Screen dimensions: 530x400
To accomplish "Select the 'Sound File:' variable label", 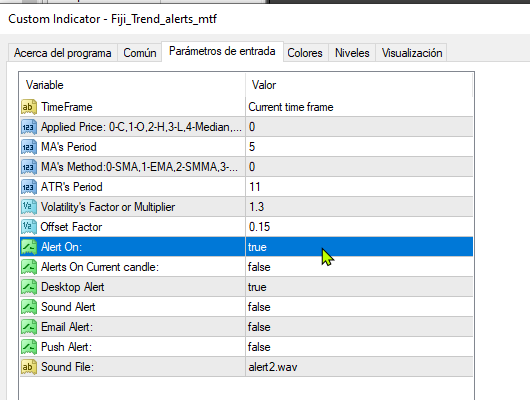I will (67, 367).
